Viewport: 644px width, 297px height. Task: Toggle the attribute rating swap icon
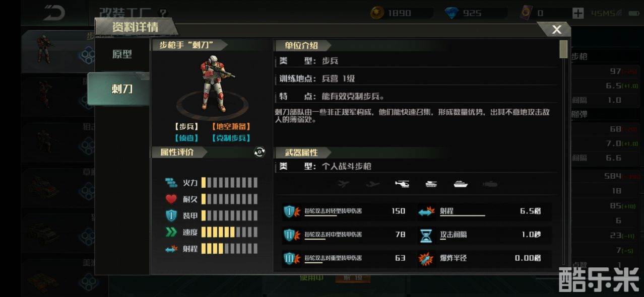(x=260, y=152)
